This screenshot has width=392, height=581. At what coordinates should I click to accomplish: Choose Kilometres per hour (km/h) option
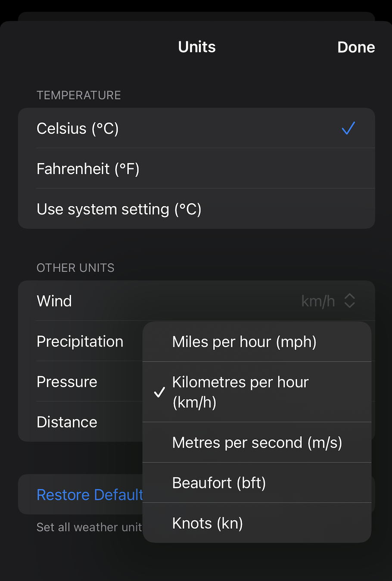pyautogui.click(x=240, y=392)
